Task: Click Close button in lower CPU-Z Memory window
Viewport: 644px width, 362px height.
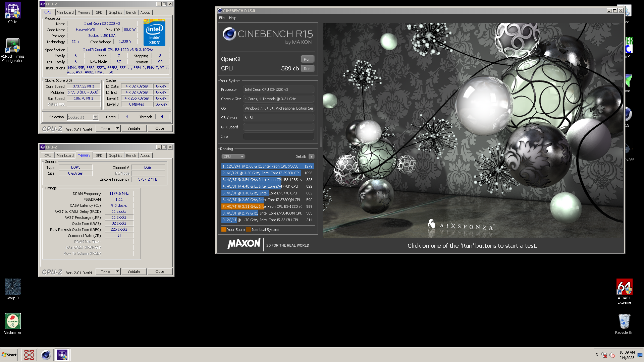Action: point(160,271)
